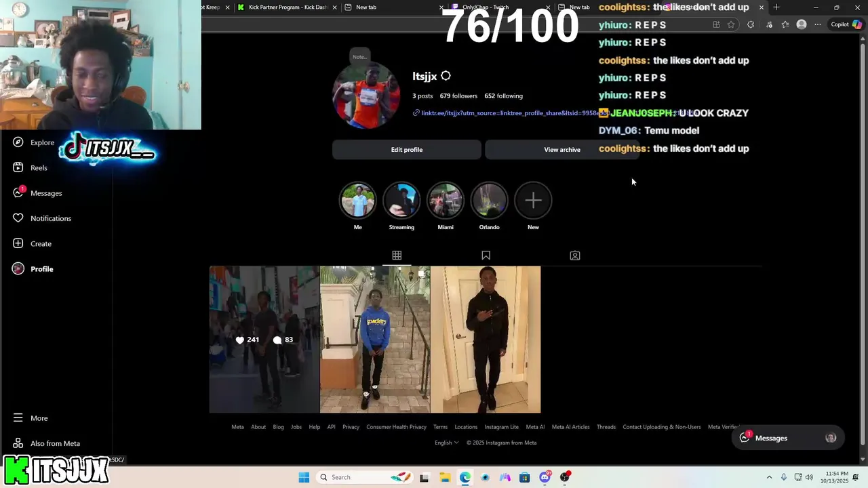The height and width of the screenshot is (488, 868).
Task: Click the taskbar Search box
Action: click(x=365, y=477)
